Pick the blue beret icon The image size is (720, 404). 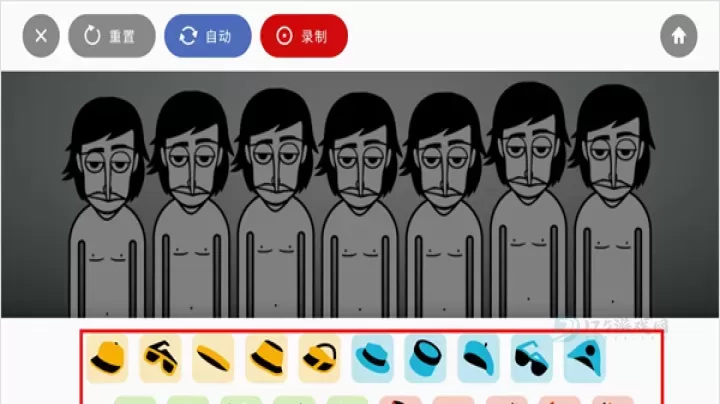478,359
